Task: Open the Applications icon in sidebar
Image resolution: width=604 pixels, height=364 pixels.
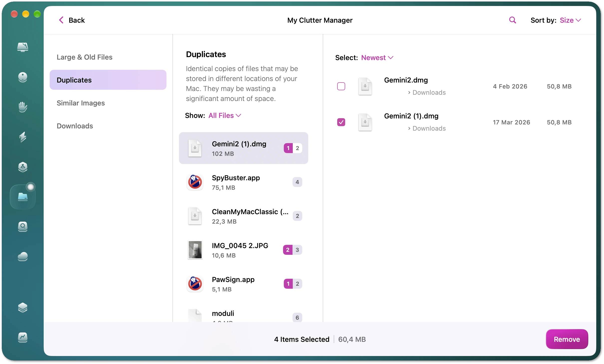Action: tap(23, 167)
